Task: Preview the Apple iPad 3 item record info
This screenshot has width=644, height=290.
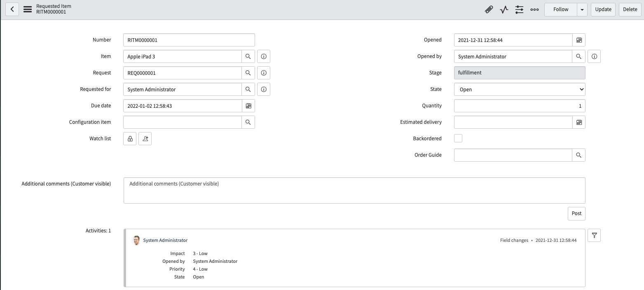Action: point(264,56)
